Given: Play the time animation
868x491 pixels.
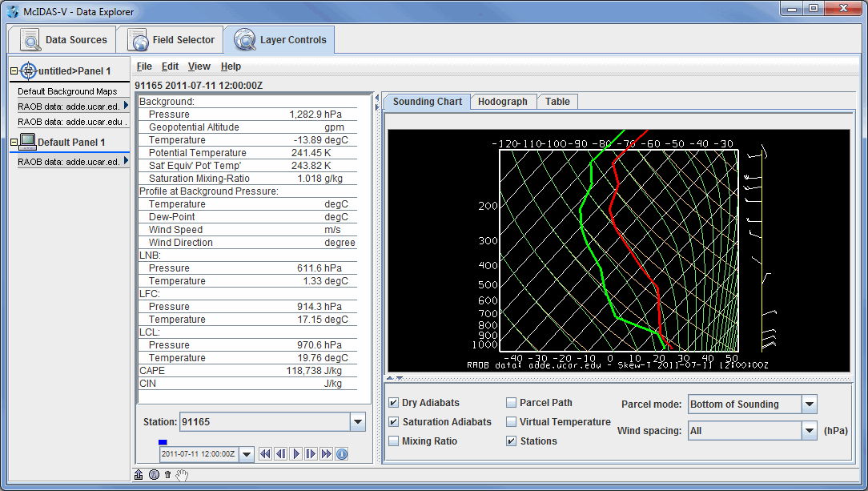Looking at the screenshot, I should point(296,454).
